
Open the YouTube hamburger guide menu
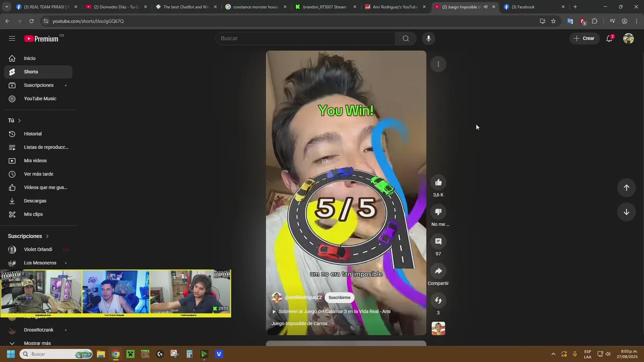12,38
